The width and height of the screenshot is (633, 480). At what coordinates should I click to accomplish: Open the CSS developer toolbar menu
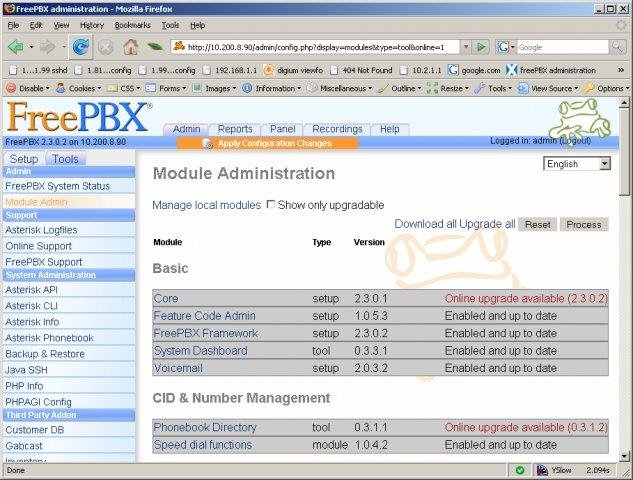[123, 88]
